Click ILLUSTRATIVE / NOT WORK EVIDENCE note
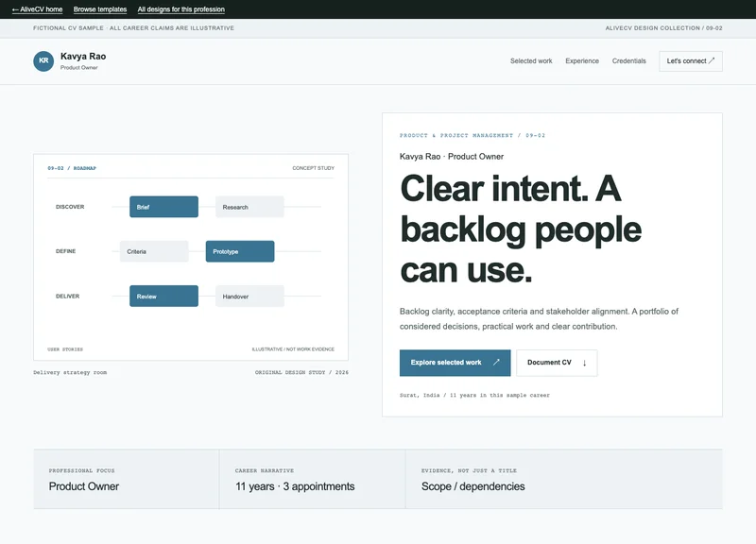 point(293,349)
